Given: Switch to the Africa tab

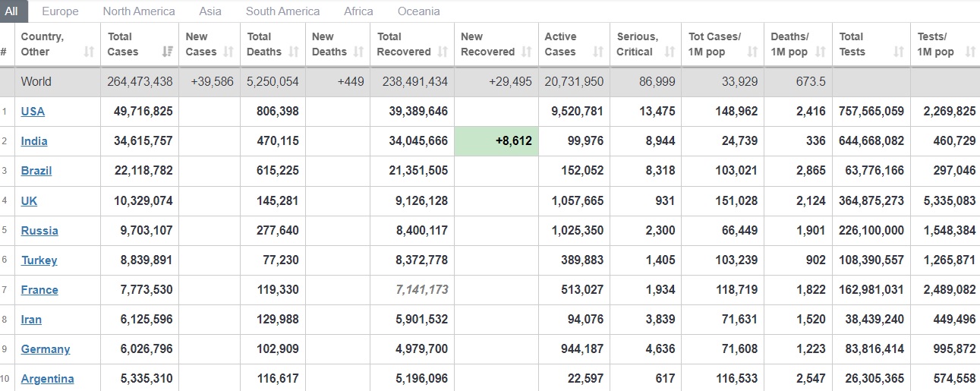Looking at the screenshot, I should [x=358, y=11].
